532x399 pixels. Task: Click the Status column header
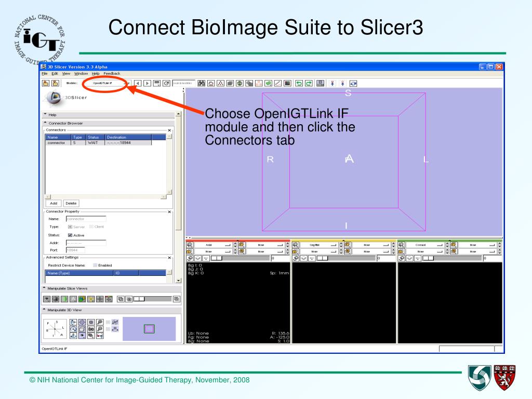(x=95, y=137)
